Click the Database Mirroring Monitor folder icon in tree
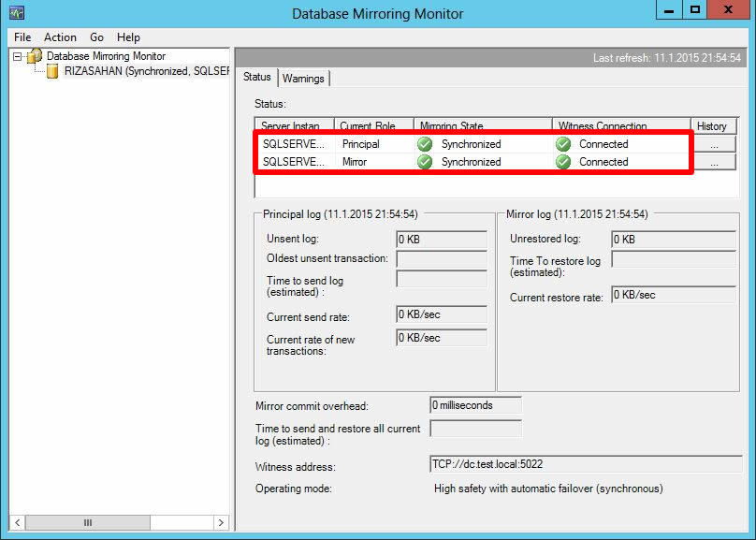This screenshot has width=756, height=540. coord(35,56)
